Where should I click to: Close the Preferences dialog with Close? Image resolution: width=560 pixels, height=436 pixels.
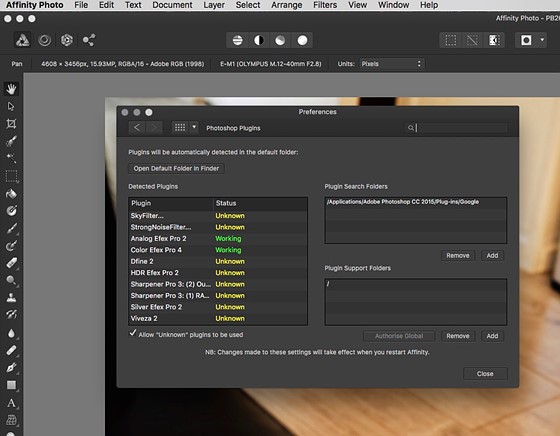pyautogui.click(x=485, y=374)
